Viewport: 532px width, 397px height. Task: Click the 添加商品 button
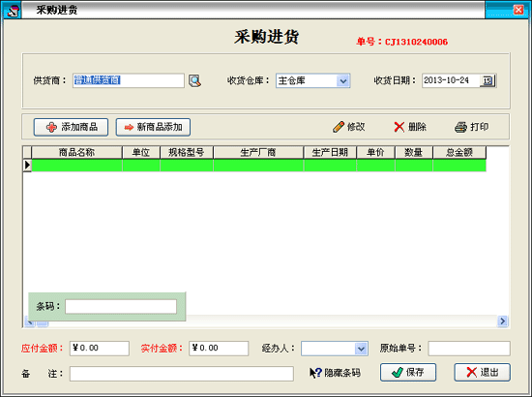coord(71,127)
